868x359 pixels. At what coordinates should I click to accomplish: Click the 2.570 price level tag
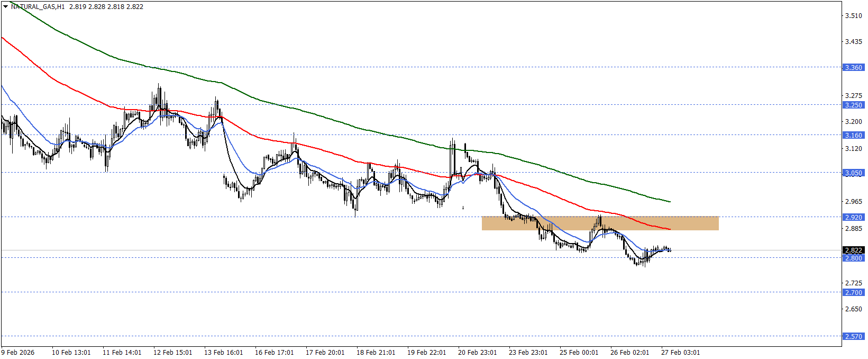pos(853,337)
